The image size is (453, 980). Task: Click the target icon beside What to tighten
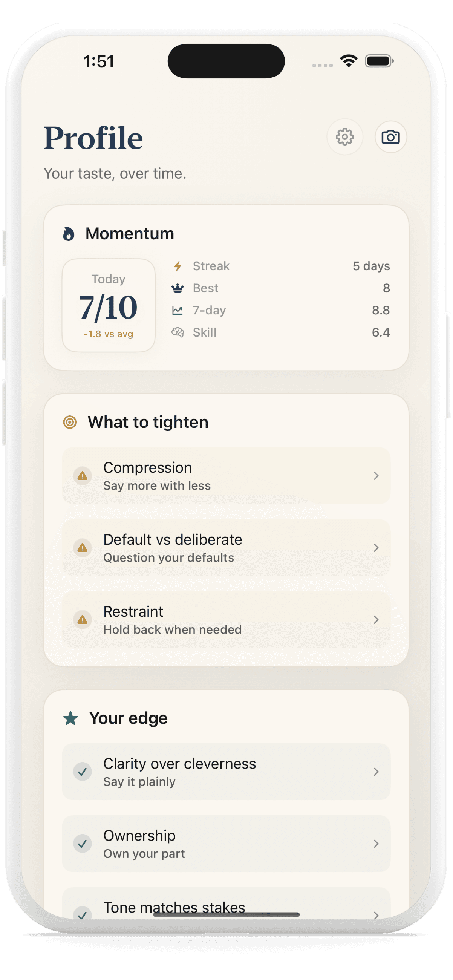tap(70, 421)
